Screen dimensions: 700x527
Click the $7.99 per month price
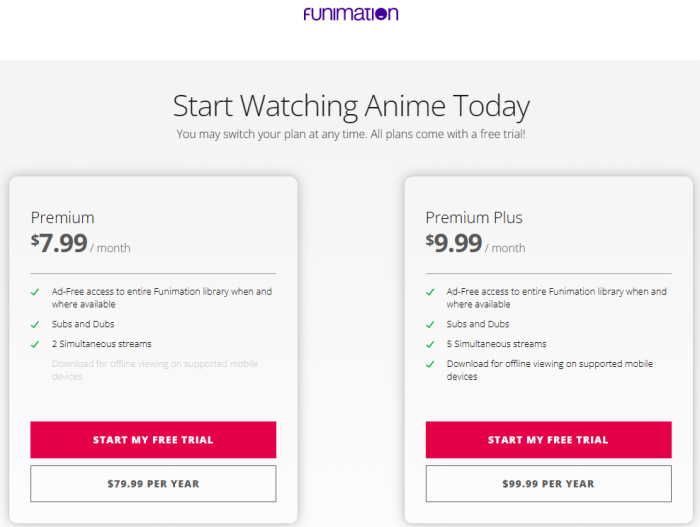[x=80, y=243]
